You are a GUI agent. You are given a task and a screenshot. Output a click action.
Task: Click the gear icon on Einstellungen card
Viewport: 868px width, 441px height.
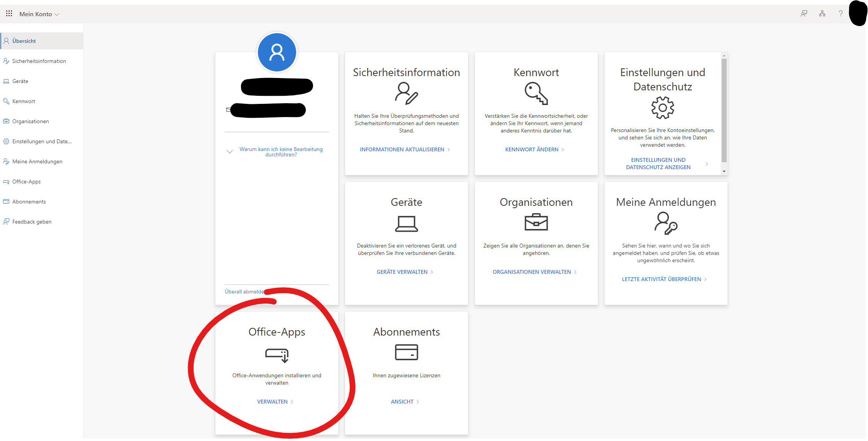point(663,108)
